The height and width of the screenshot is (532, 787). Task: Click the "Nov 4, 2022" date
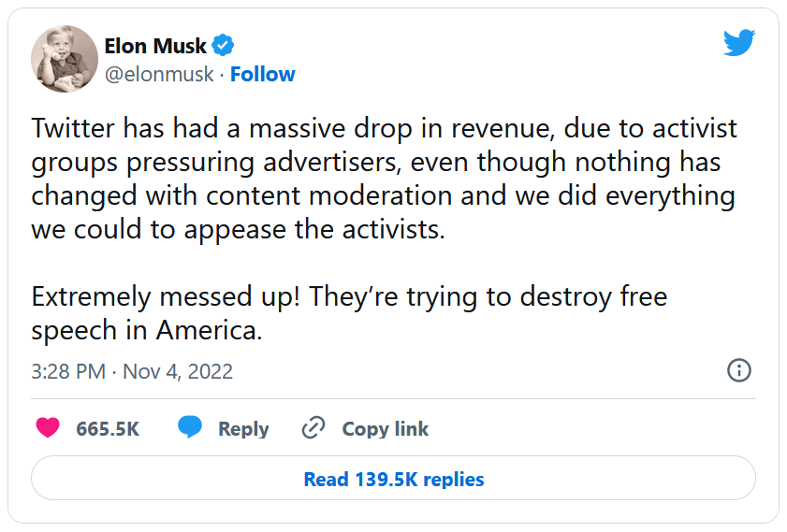[x=177, y=371]
